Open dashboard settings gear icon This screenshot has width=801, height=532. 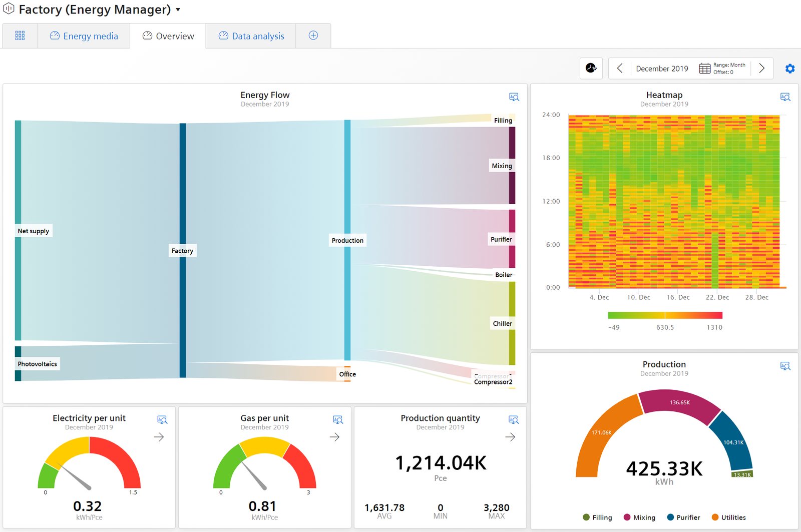tap(789, 69)
